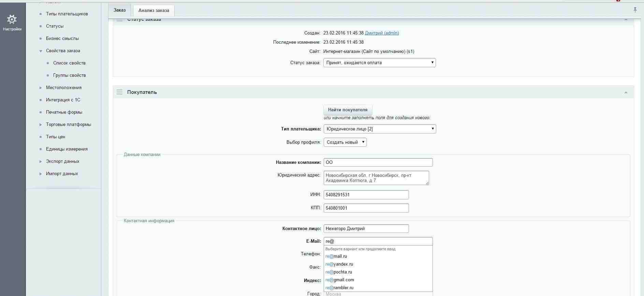Click the Контактное лицо input field
The height and width of the screenshot is (296, 644).
(366, 228)
